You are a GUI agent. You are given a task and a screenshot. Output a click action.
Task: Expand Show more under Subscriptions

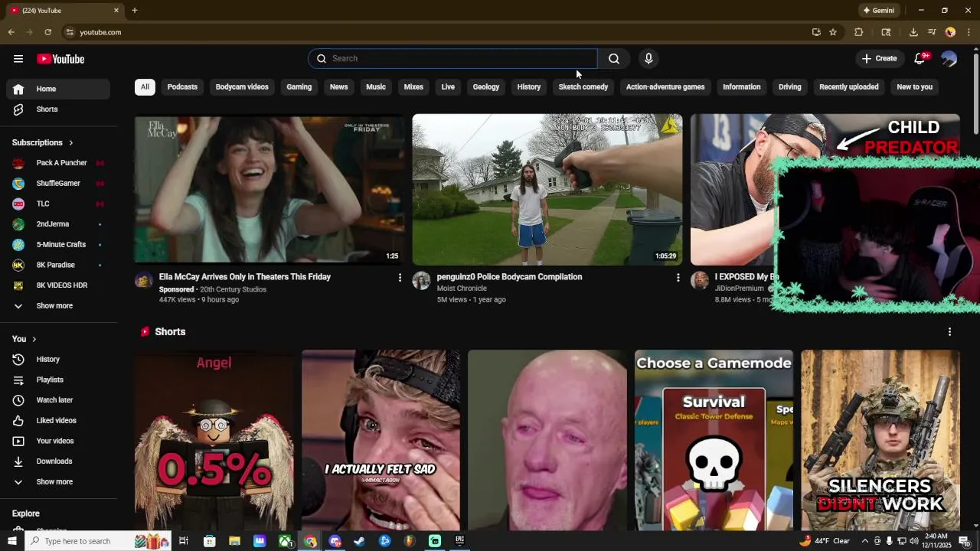(x=58, y=306)
